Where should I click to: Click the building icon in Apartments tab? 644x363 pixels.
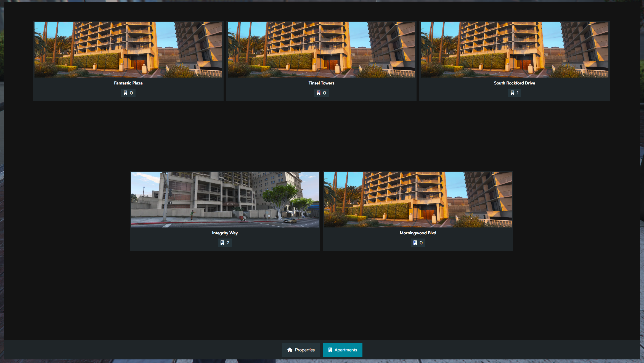[330, 350]
